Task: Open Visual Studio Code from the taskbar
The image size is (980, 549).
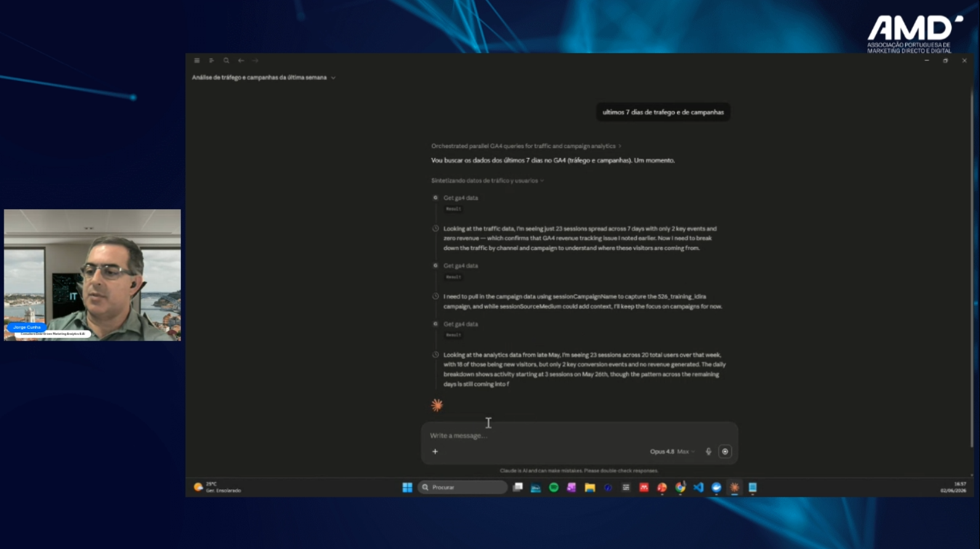Action: [x=698, y=487]
